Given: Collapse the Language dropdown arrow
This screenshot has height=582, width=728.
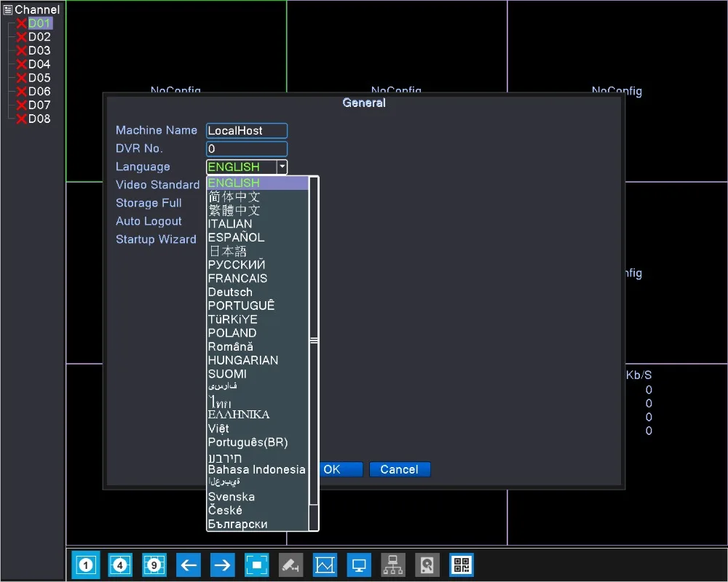Looking at the screenshot, I should [282, 167].
